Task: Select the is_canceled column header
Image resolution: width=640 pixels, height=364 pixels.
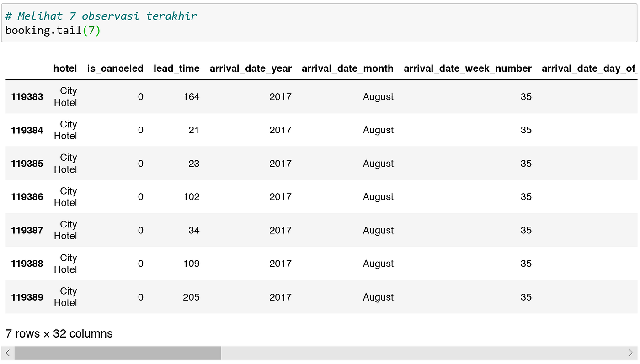Action: coord(115,69)
